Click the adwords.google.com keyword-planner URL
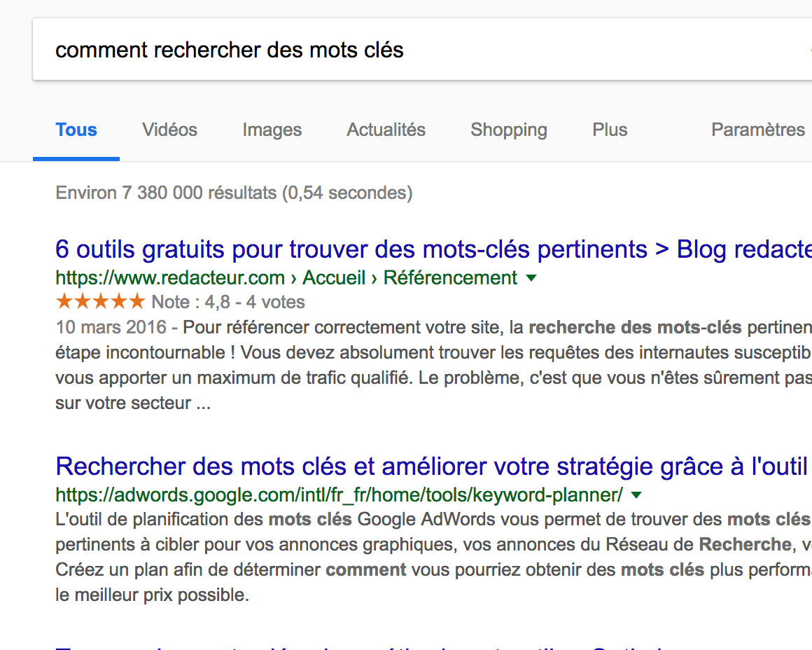This screenshot has width=812, height=650. (339, 495)
